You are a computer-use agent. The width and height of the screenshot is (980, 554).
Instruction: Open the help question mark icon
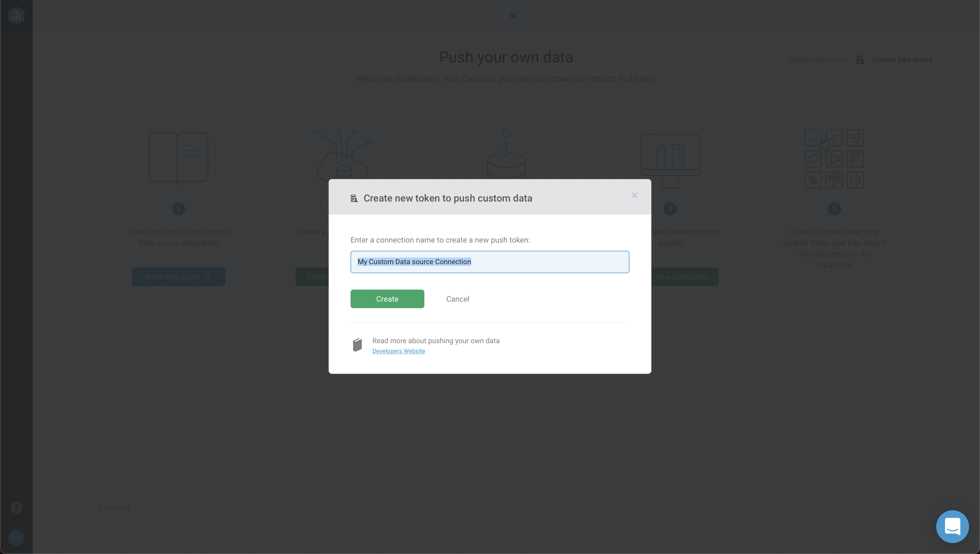[16, 508]
